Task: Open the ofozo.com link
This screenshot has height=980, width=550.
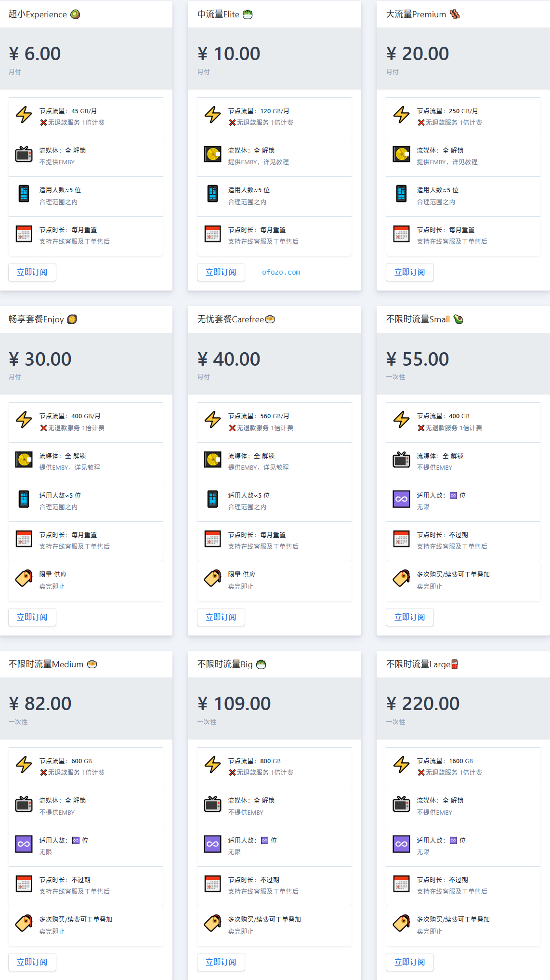Action: tap(281, 272)
